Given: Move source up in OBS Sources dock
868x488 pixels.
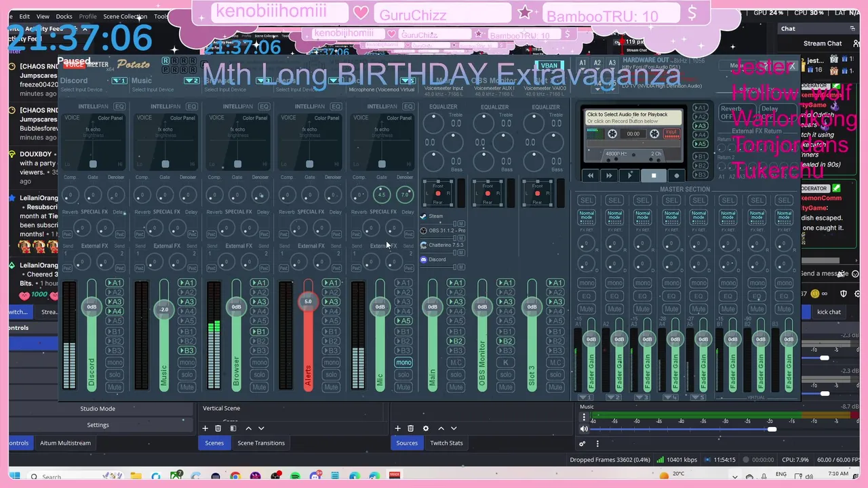Looking at the screenshot, I should pos(441,428).
